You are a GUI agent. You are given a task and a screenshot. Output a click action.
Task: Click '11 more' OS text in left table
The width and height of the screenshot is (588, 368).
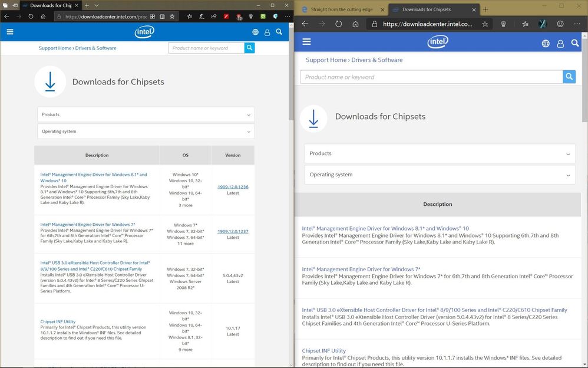185,244
